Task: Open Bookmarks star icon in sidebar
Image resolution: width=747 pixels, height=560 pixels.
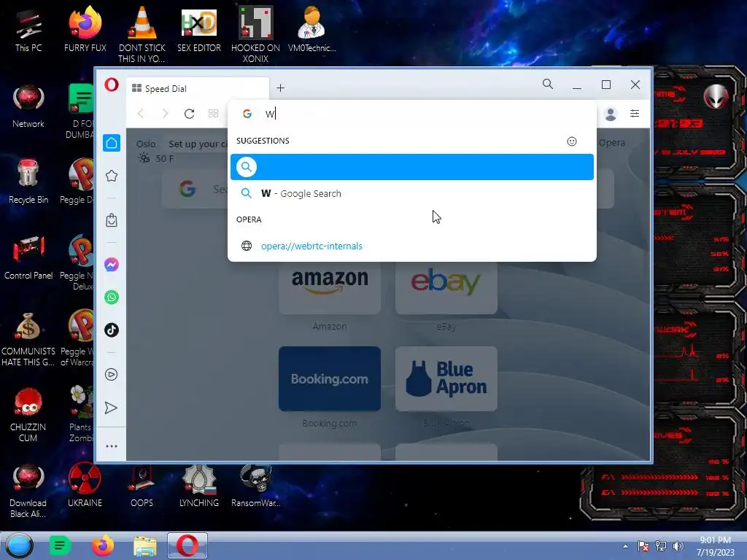Action: (112, 176)
